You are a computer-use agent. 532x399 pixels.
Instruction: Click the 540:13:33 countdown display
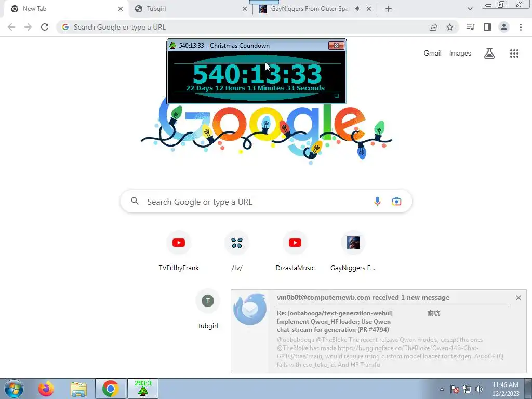257,74
